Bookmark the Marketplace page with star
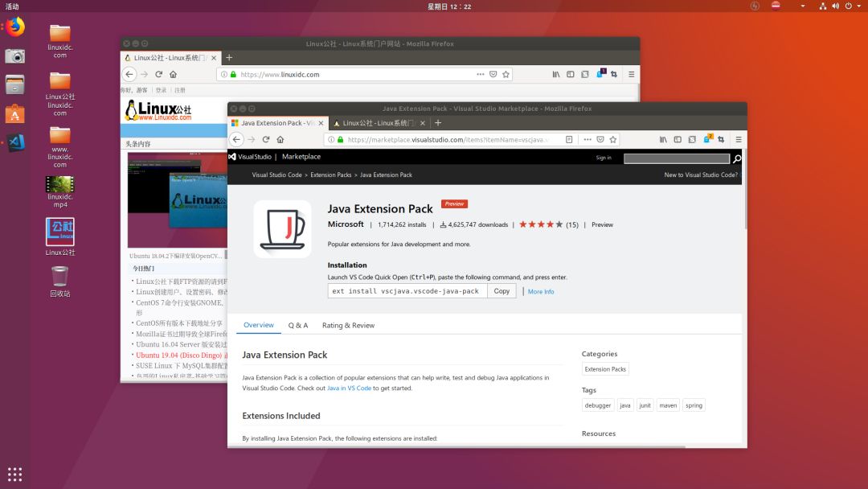868x489 pixels. pos(612,140)
